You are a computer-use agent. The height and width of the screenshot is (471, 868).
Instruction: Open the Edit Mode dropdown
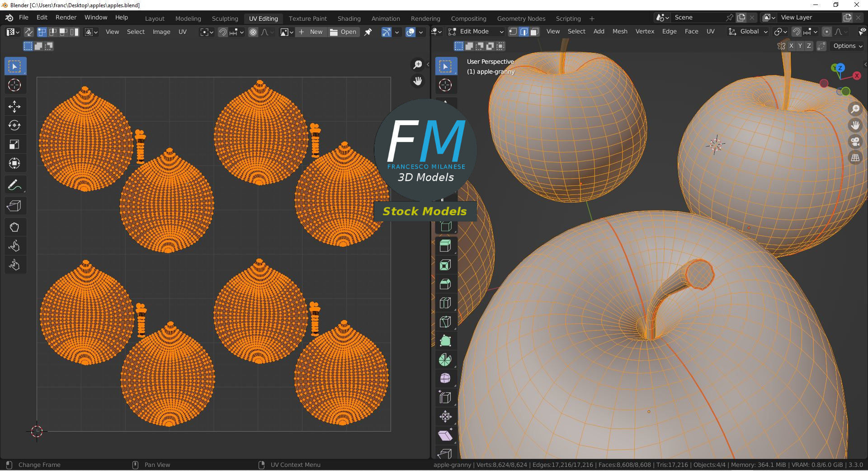[476, 32]
